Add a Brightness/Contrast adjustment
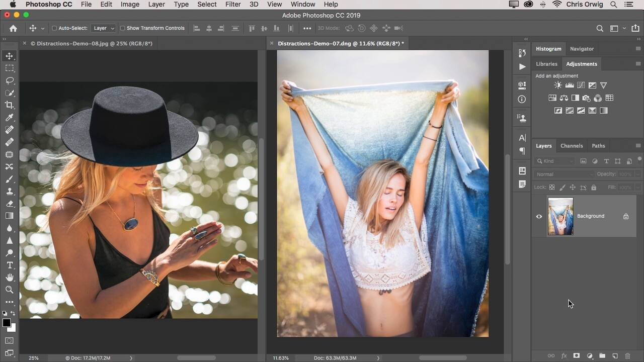Image resolution: width=644 pixels, height=362 pixels. (558, 85)
